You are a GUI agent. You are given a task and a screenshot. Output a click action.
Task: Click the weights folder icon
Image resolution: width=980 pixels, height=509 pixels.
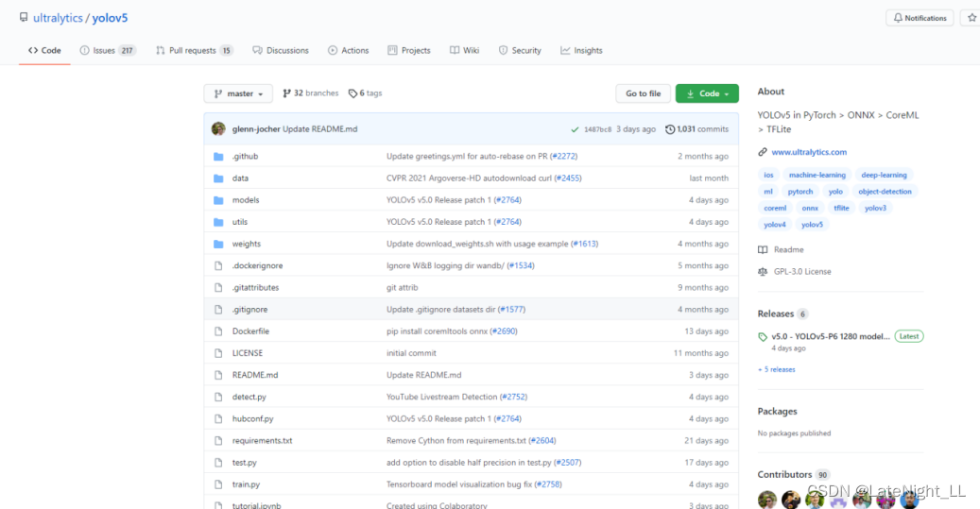[x=218, y=245]
